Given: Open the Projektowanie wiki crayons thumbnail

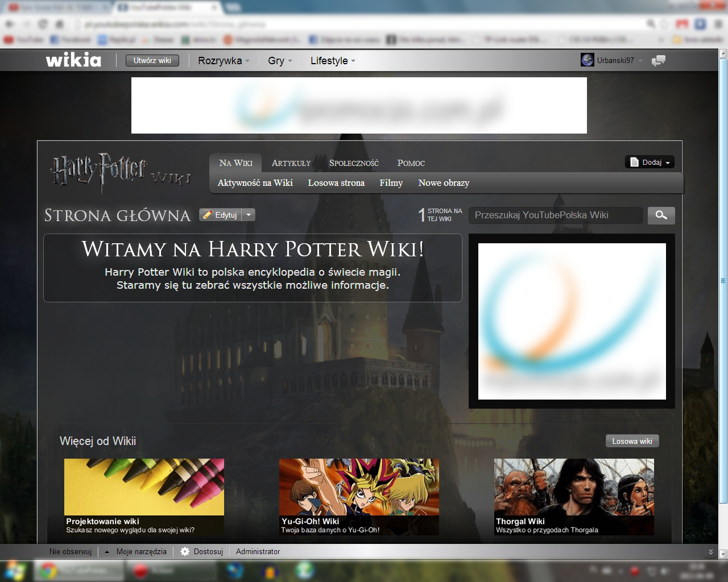Looking at the screenshot, I should click(144, 487).
